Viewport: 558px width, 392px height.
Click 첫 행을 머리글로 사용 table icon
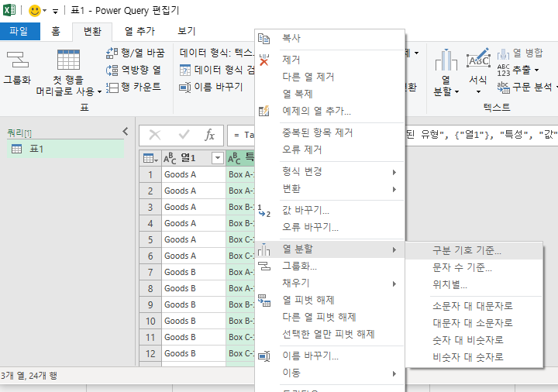pos(68,60)
